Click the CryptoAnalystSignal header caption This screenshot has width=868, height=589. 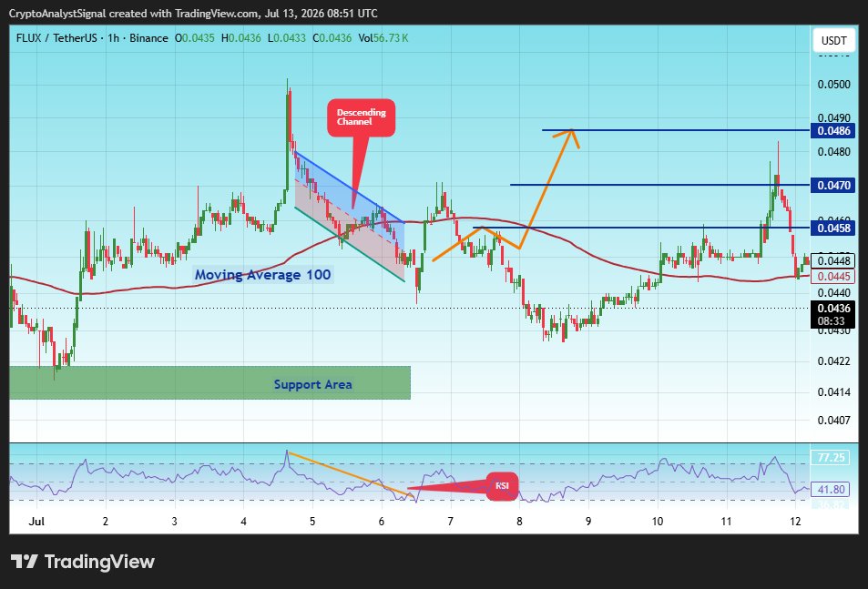(193, 14)
